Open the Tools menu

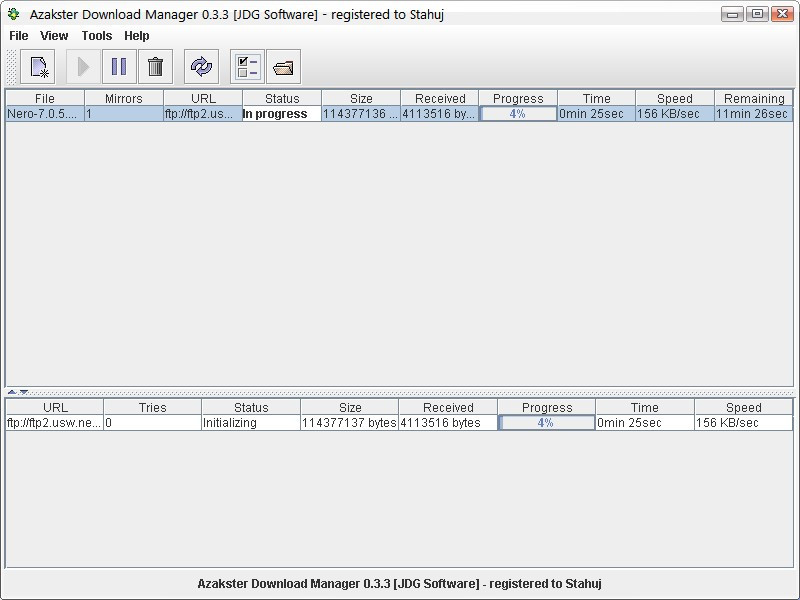pyautogui.click(x=97, y=36)
